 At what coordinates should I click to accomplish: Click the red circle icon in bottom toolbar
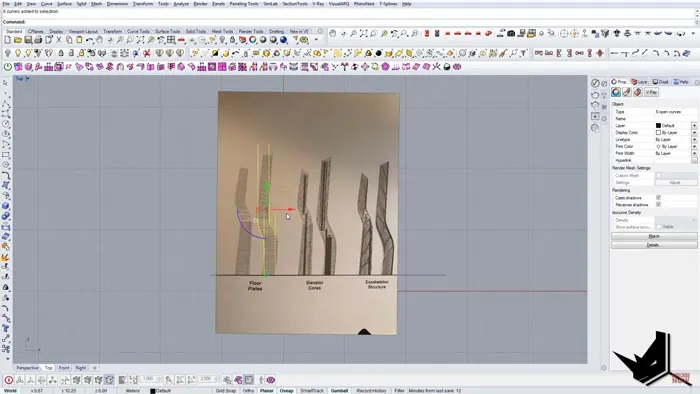click(x=8, y=380)
